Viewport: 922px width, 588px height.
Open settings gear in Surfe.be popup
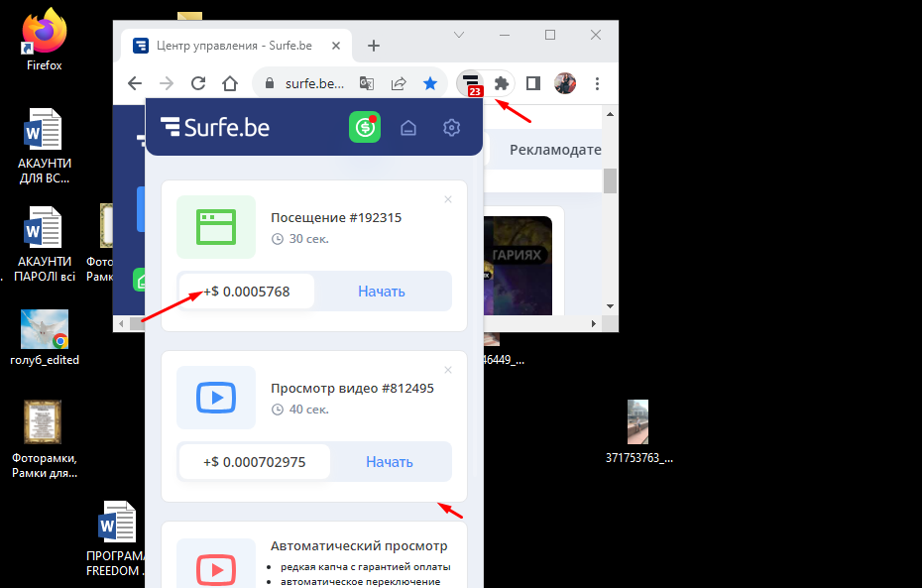click(x=451, y=128)
